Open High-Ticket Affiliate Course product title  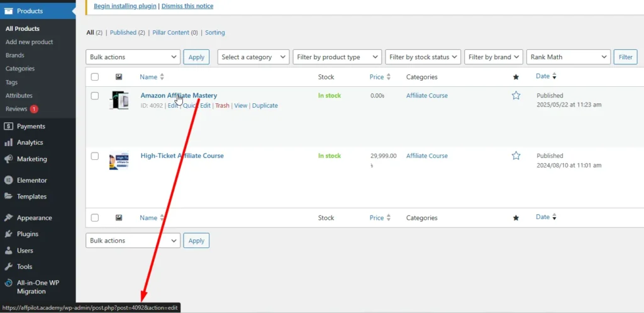pos(182,156)
